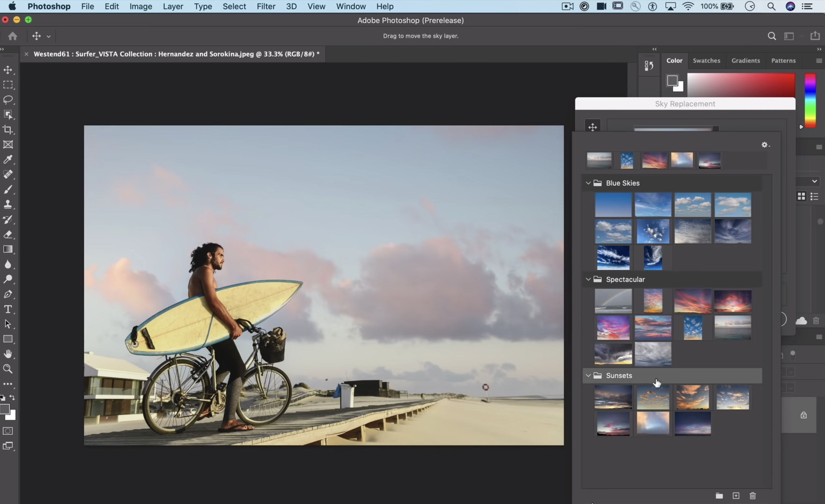The height and width of the screenshot is (504, 825).
Task: Select the Hand tool
Action: point(8,354)
